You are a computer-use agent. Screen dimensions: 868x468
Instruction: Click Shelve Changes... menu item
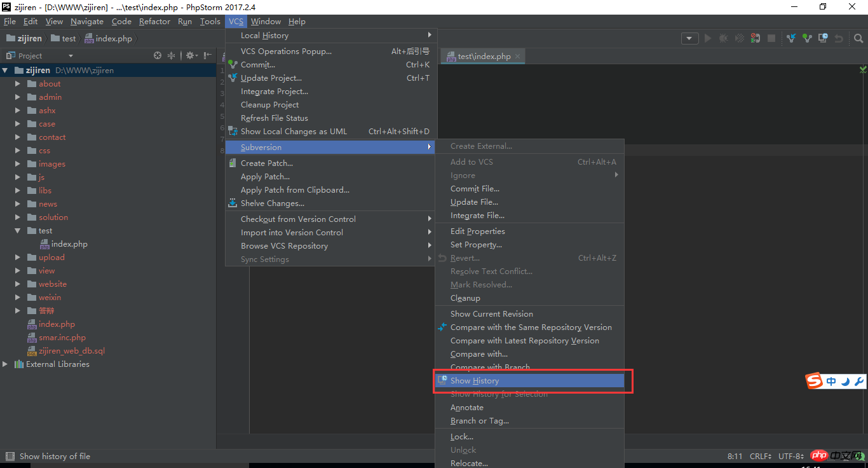pos(331,203)
